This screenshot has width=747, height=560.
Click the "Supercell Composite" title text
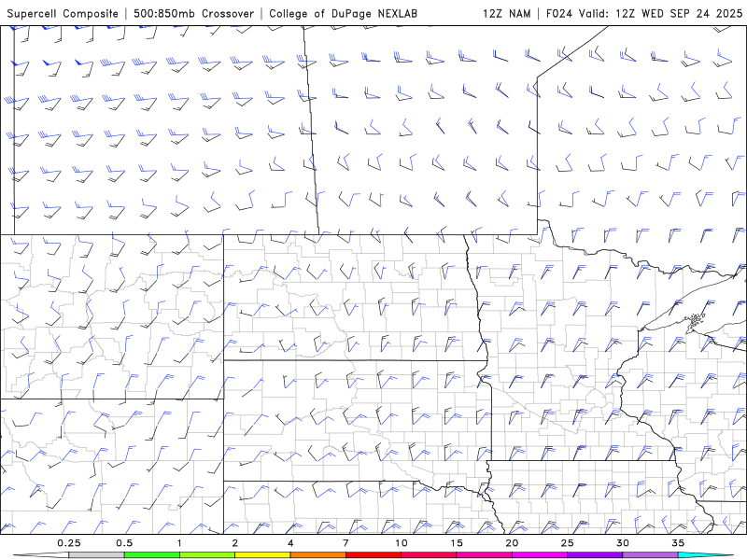pyautogui.click(x=63, y=13)
